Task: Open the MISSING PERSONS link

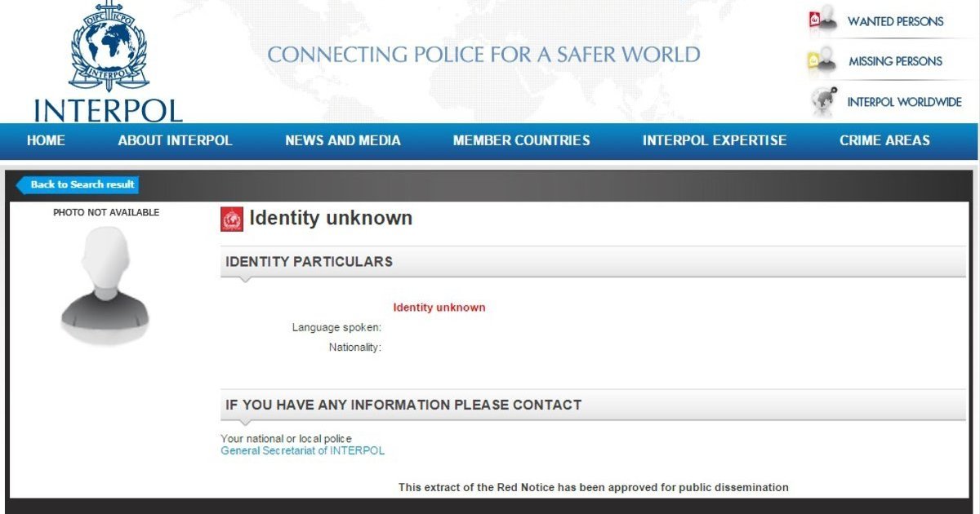Action: [x=895, y=61]
